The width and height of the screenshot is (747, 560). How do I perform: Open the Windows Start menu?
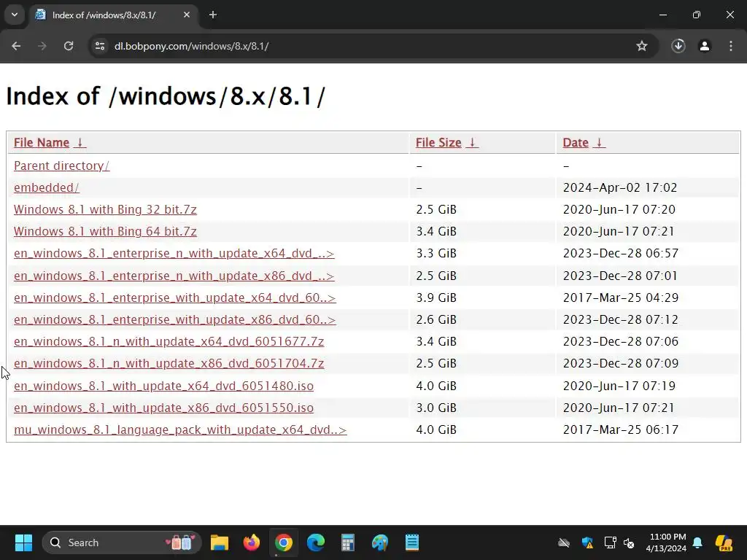click(23, 542)
